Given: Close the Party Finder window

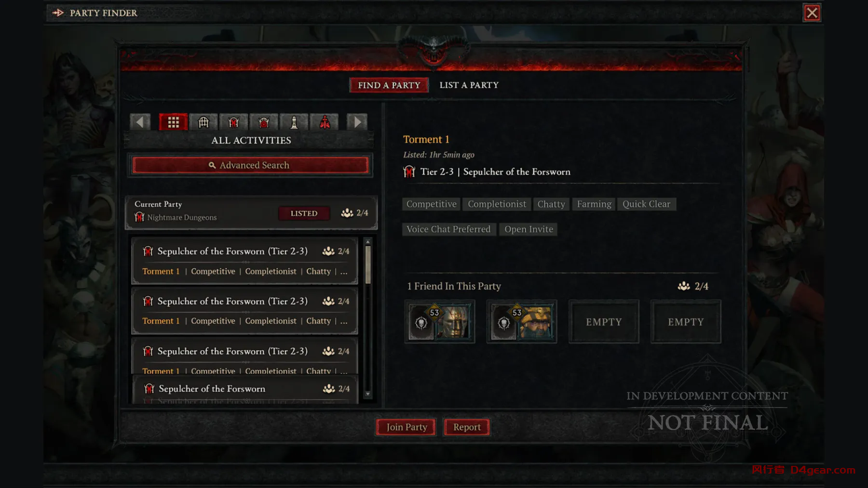Looking at the screenshot, I should click(812, 13).
